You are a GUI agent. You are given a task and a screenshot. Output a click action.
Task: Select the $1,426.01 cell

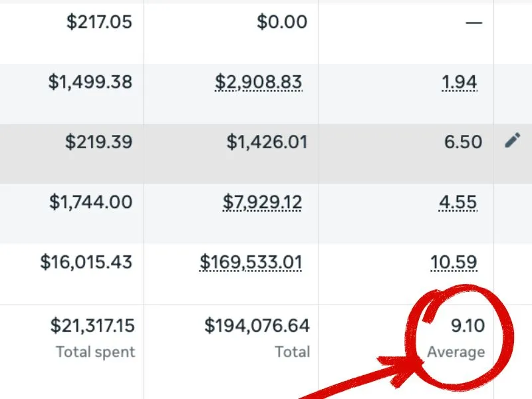coord(267,142)
